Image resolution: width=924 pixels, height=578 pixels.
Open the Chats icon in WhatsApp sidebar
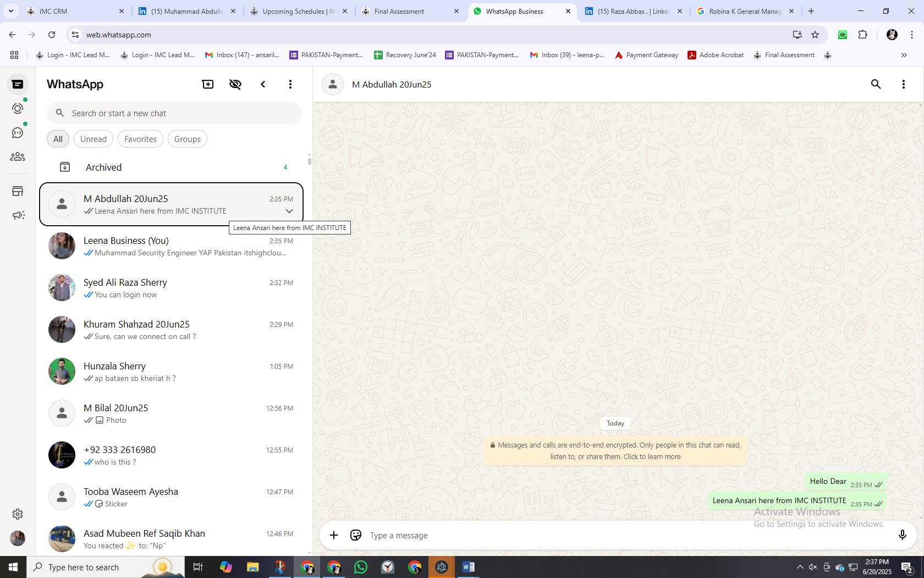[18, 84]
